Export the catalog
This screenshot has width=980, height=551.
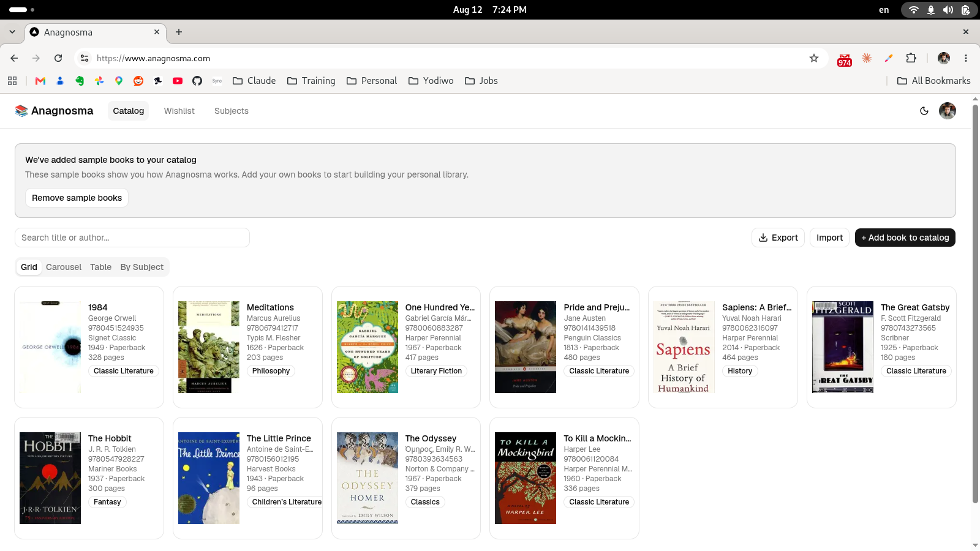pyautogui.click(x=778, y=238)
